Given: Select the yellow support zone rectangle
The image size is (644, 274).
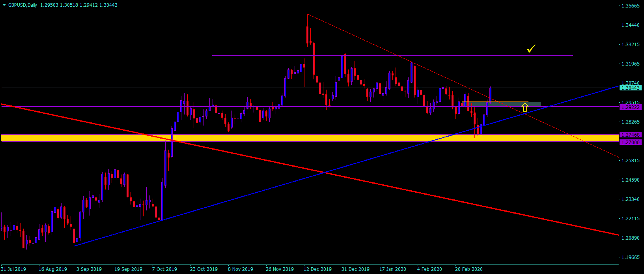Looking at the screenshot, I should [310, 138].
